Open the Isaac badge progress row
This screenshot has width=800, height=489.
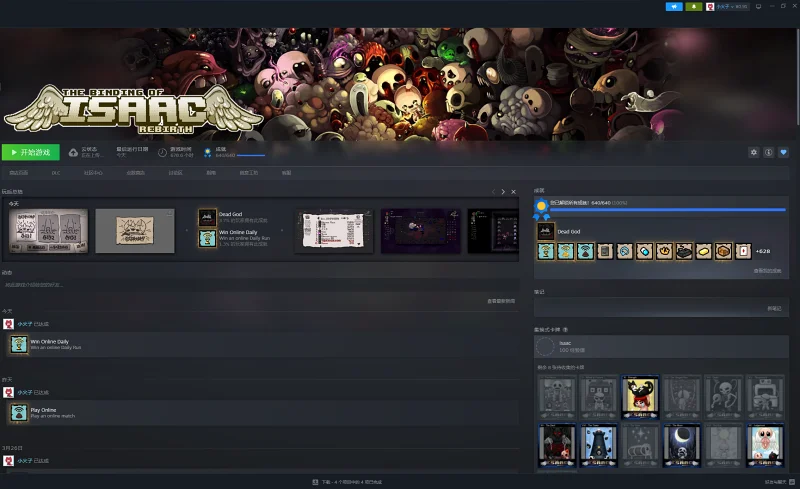click(661, 347)
